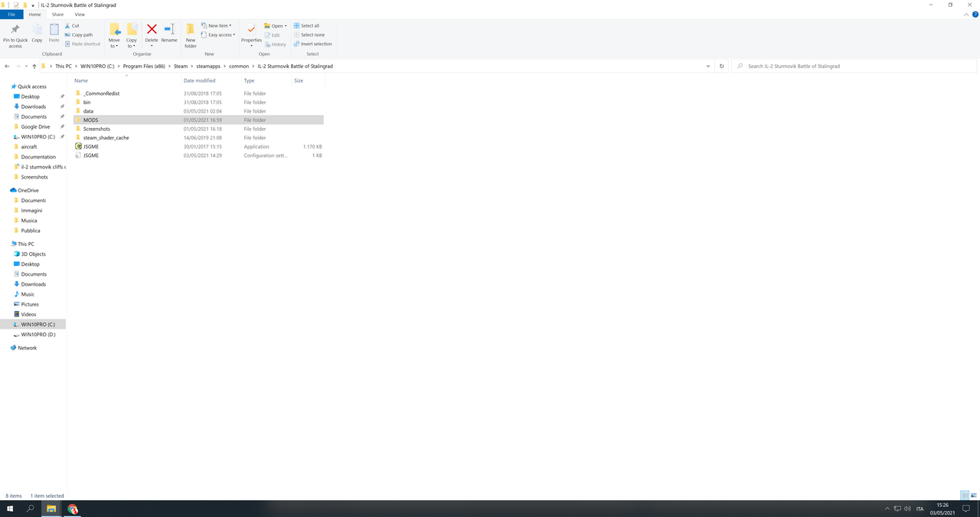Click common in address breadcrumb

(x=239, y=66)
